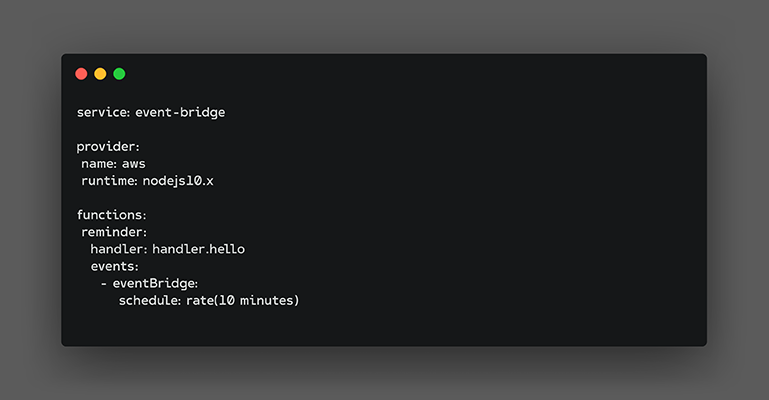Viewport: 769px width, 400px height.
Task: Select the "handler.hello" value
Action: click(x=198, y=249)
